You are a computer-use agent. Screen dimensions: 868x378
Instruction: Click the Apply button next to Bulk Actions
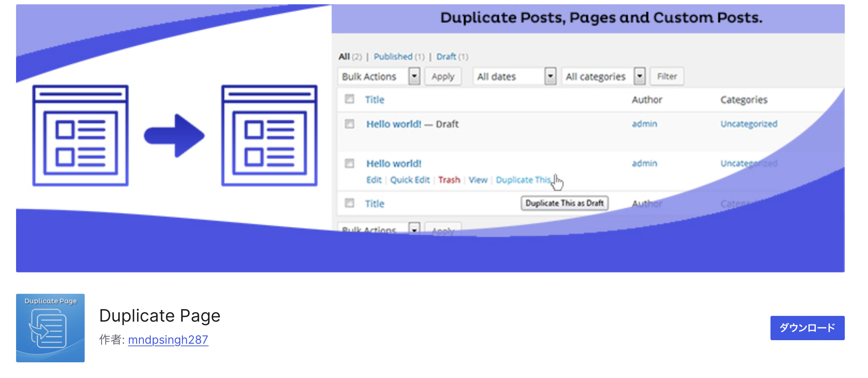(443, 76)
